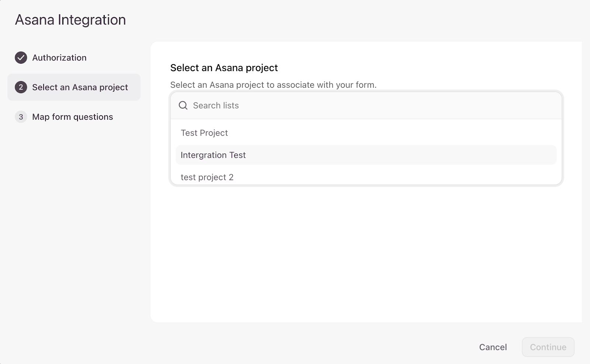Image resolution: width=590 pixels, height=364 pixels.
Task: Open the Select an Asana project step label
Action: pos(80,87)
